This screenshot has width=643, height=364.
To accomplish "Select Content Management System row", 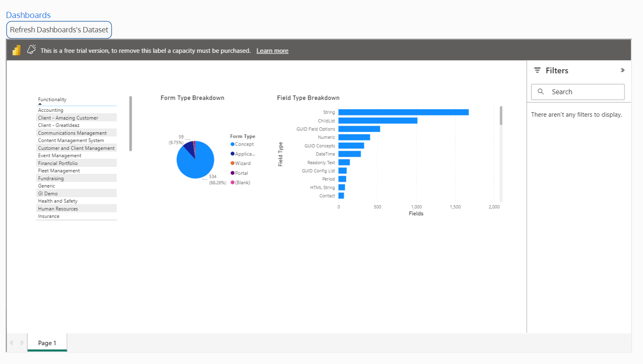I will point(77,140).
